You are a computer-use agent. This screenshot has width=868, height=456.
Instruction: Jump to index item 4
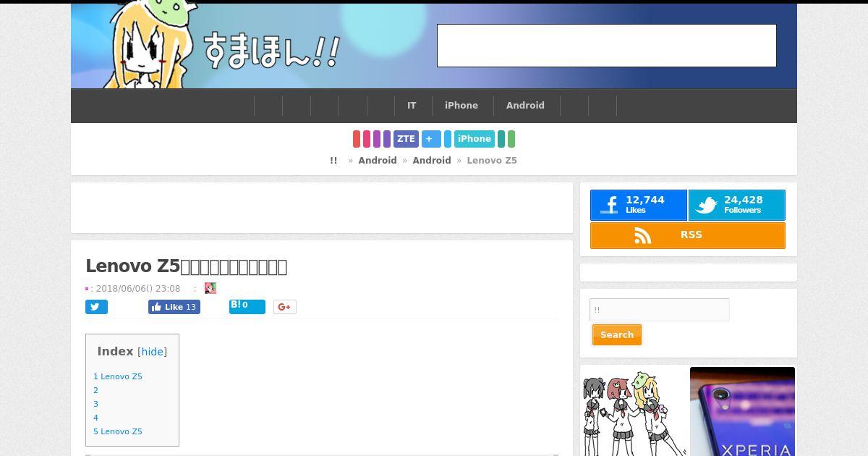[95, 418]
